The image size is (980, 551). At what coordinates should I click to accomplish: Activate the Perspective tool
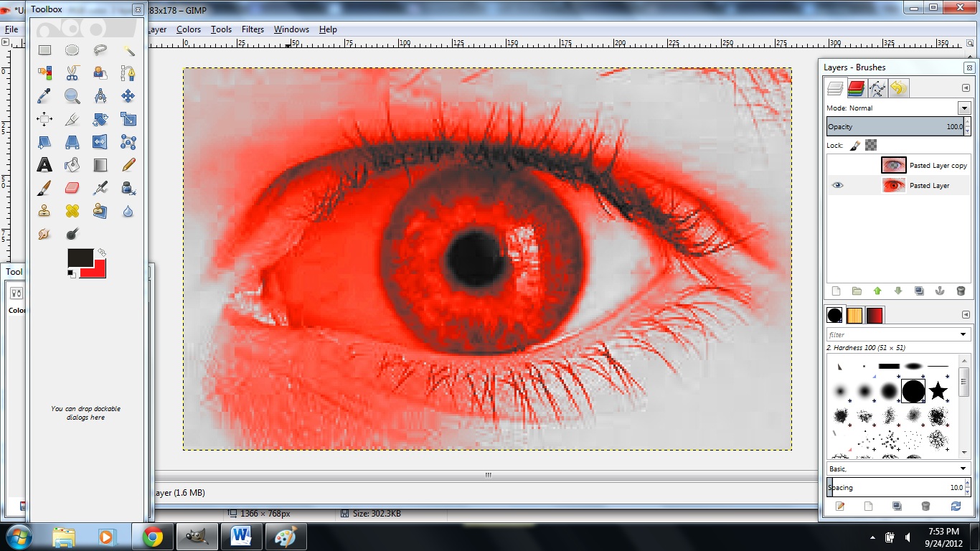(x=72, y=142)
